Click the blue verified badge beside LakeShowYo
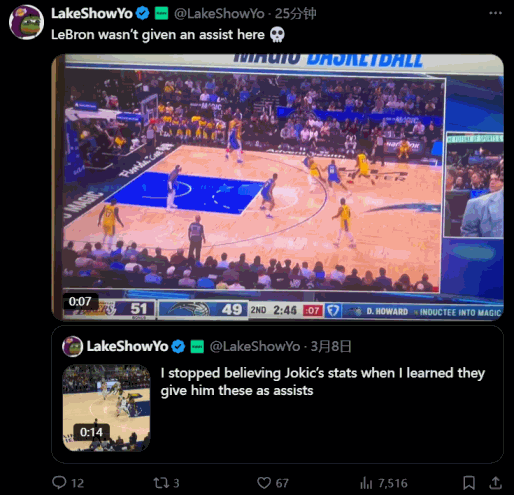This screenshot has width=514, height=495. (143, 14)
